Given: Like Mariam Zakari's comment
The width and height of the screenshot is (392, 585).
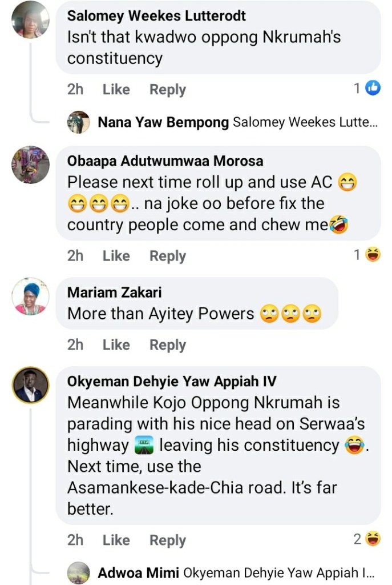Looking at the screenshot, I should (x=115, y=344).
